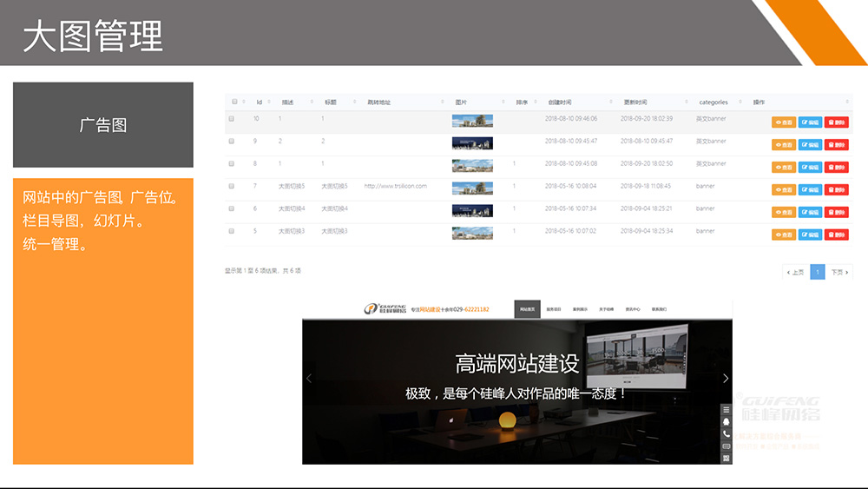Select the checkbox for row Id 7

pos(232,186)
